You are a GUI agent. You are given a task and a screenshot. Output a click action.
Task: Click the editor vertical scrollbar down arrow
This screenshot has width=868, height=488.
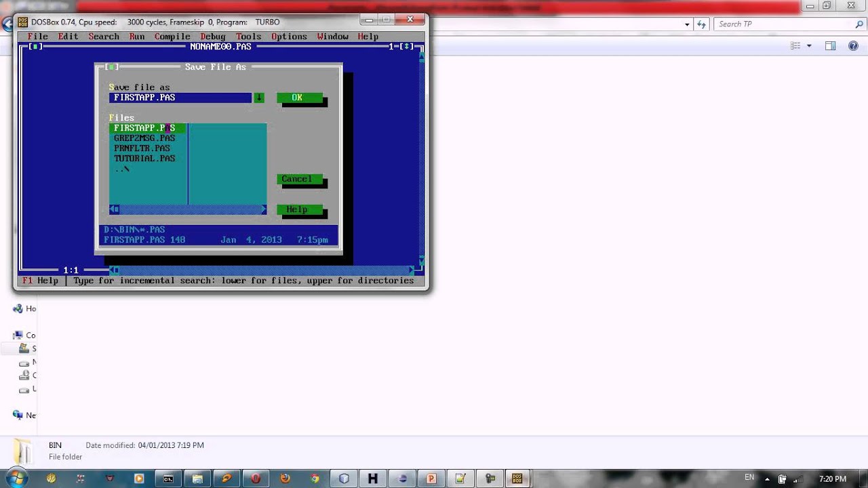pyautogui.click(x=422, y=260)
